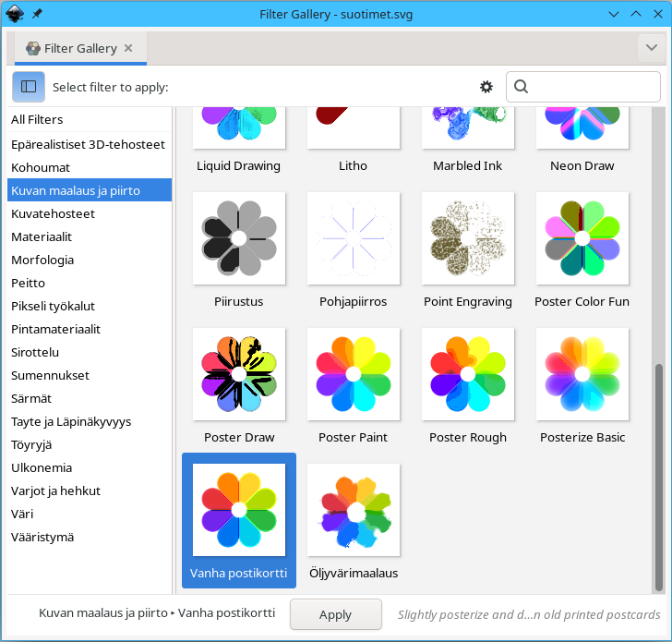672x642 pixels.
Task: Open the filter gallery settings gear
Action: pyautogui.click(x=486, y=87)
